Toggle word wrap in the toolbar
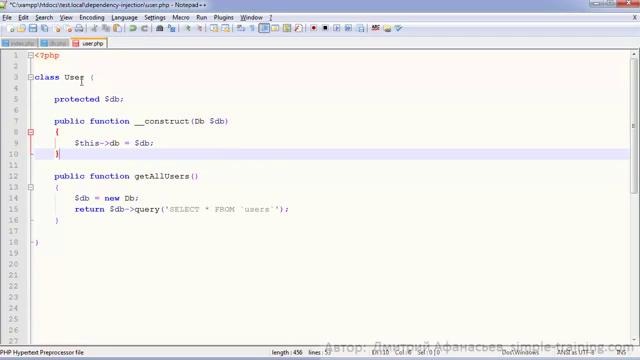640x360 pixels. pos(241,28)
